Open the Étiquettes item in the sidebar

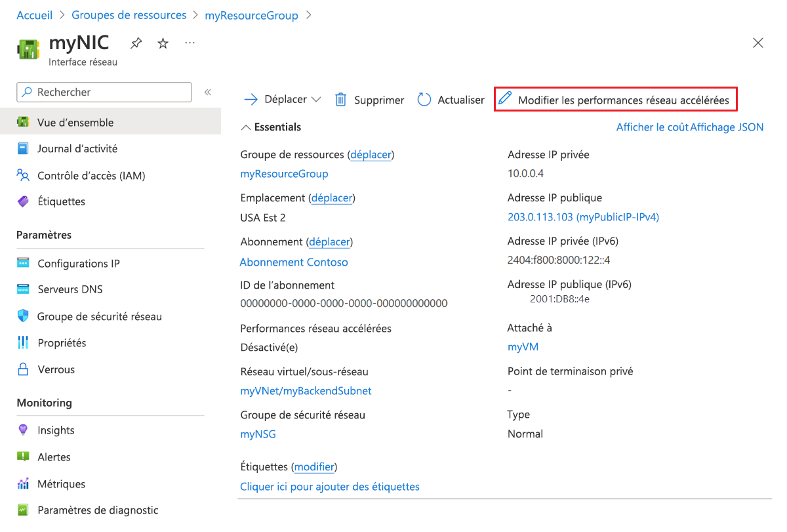click(x=61, y=201)
